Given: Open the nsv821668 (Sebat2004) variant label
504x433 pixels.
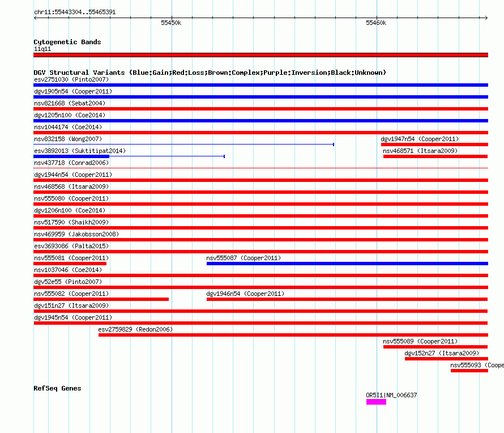Looking at the screenshot, I should tap(70, 103).
